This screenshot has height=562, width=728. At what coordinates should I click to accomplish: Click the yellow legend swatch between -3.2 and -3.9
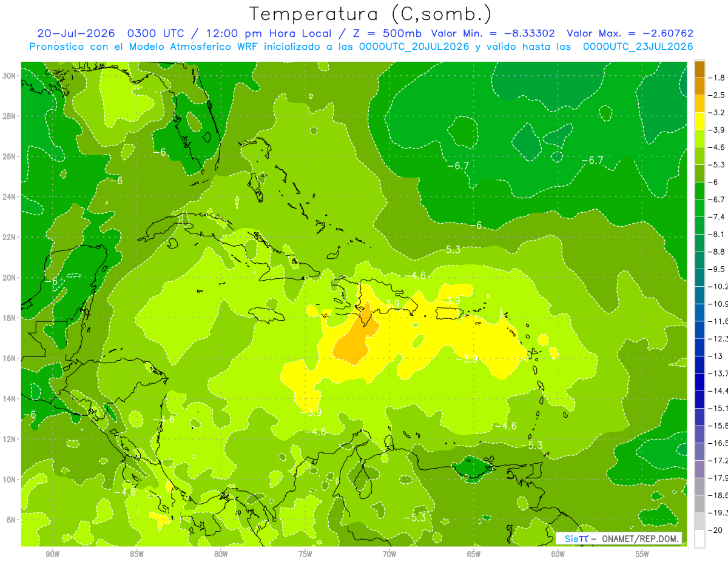click(x=699, y=121)
